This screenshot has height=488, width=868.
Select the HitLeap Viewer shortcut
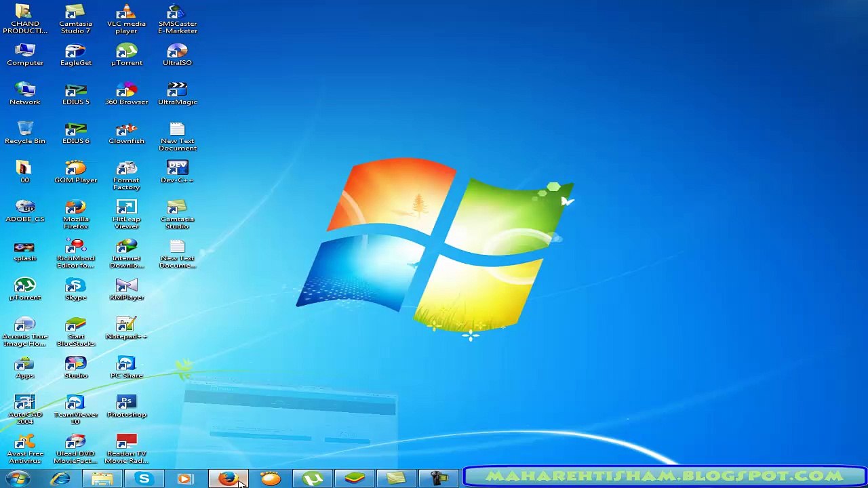[x=126, y=215]
